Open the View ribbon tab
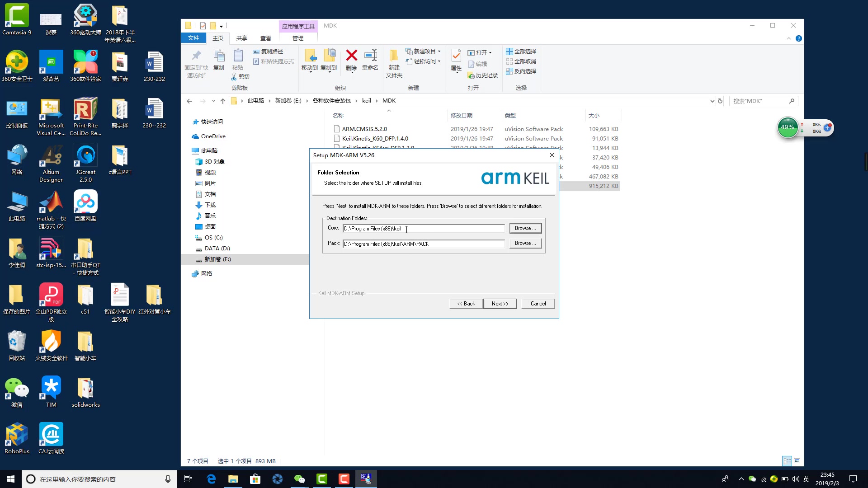 [x=265, y=38]
